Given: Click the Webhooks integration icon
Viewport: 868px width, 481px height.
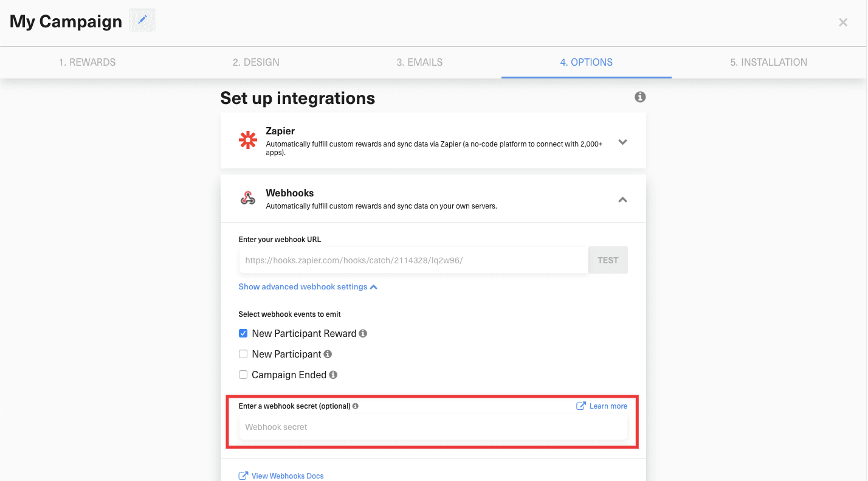Looking at the screenshot, I should tap(248, 198).
